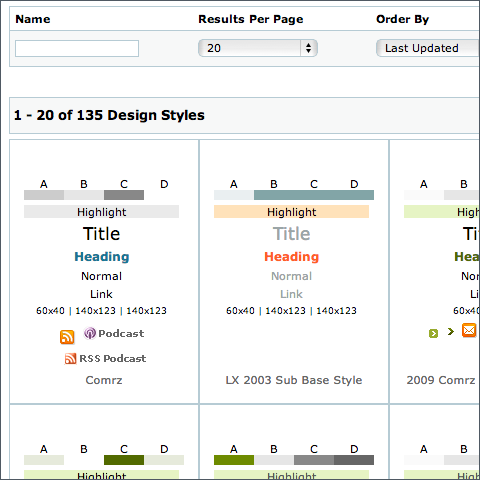Screen dimensions: 480x480
Task: Select dark gray swatch C in Comrz card
Action: 124,195
